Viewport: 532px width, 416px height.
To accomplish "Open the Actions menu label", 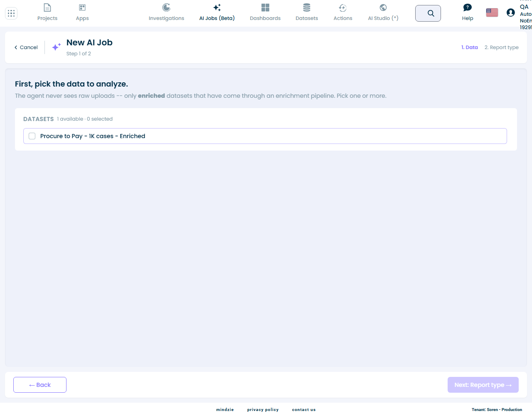I will [343, 18].
